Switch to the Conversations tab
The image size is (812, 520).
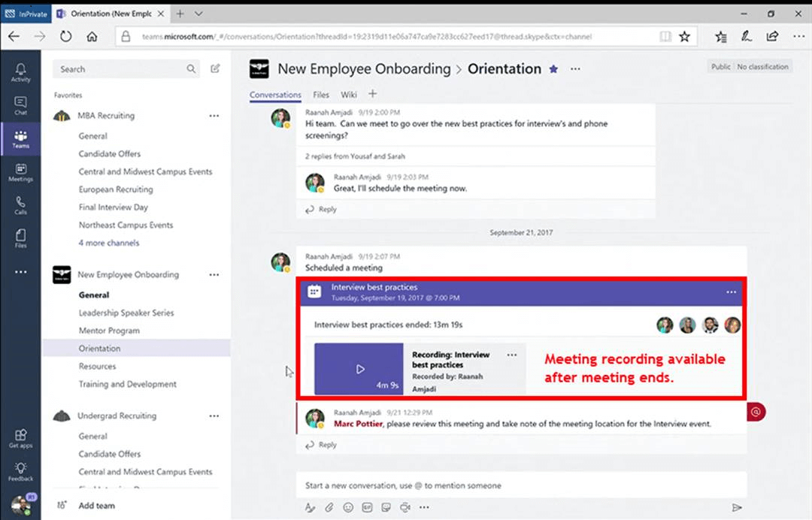[x=275, y=95]
